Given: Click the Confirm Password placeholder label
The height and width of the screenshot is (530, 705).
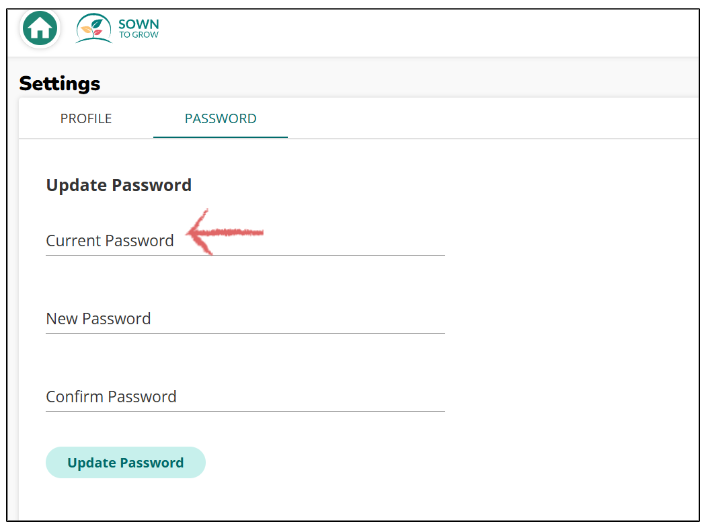Looking at the screenshot, I should click(x=111, y=396).
